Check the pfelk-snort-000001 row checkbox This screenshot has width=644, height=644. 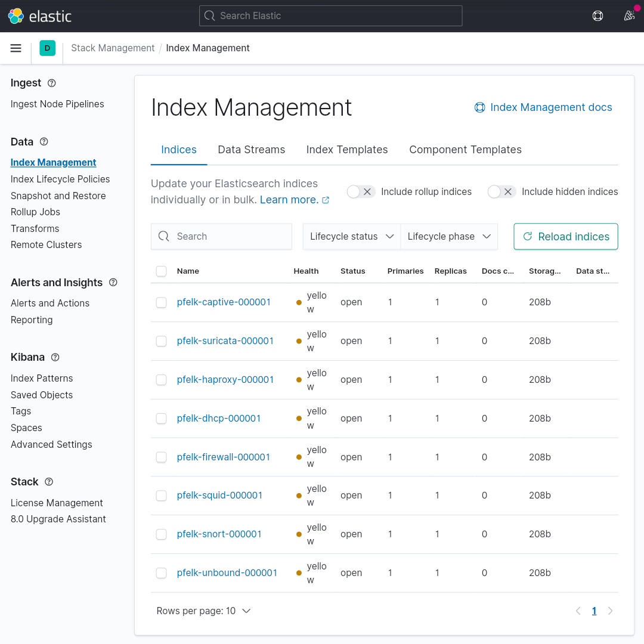(162, 534)
